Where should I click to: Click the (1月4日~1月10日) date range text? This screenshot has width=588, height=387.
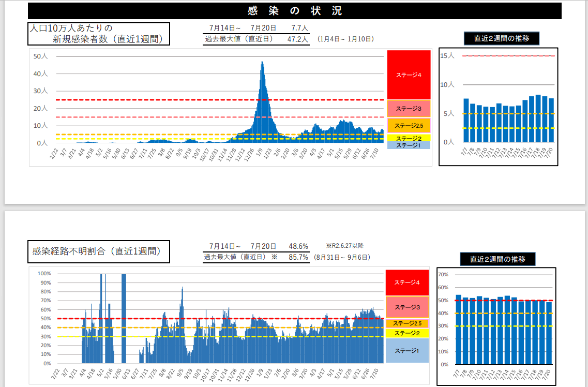346,39
